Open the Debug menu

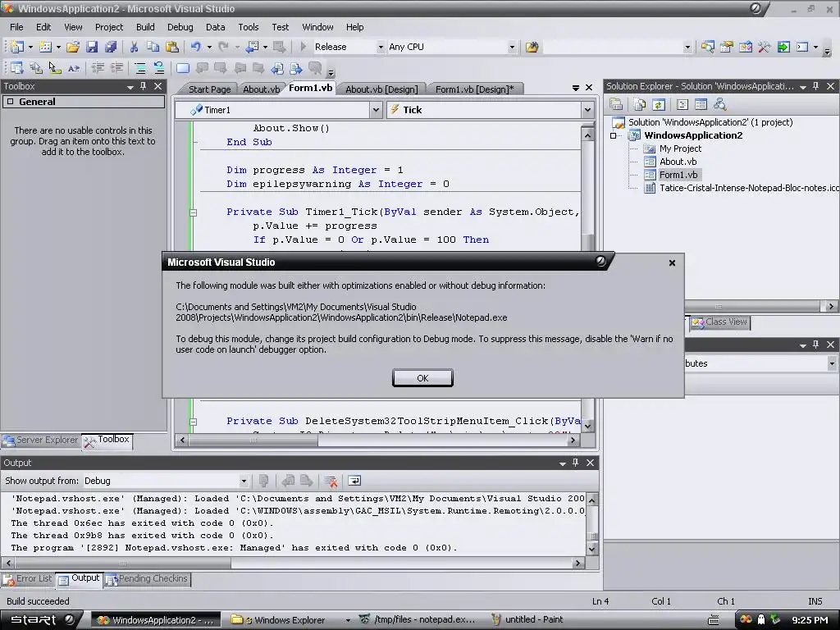pyautogui.click(x=180, y=27)
